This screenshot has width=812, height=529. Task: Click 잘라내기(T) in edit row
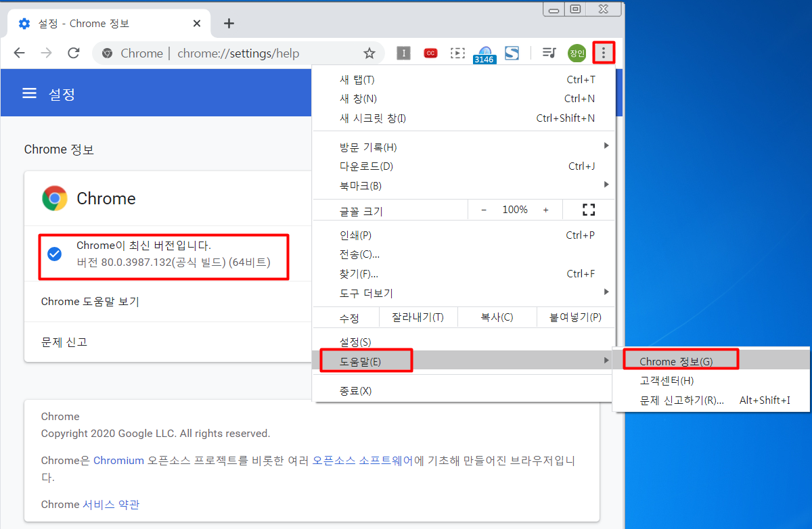(x=418, y=317)
